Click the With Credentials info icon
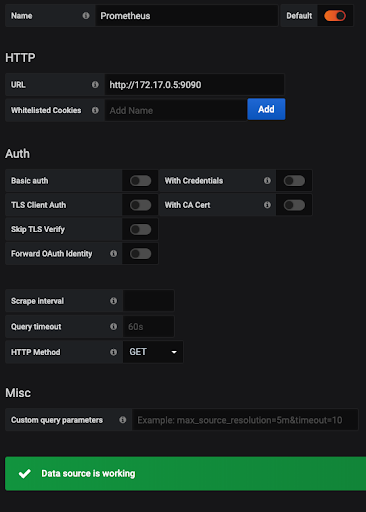This screenshot has height=512, width=366. pyautogui.click(x=267, y=181)
